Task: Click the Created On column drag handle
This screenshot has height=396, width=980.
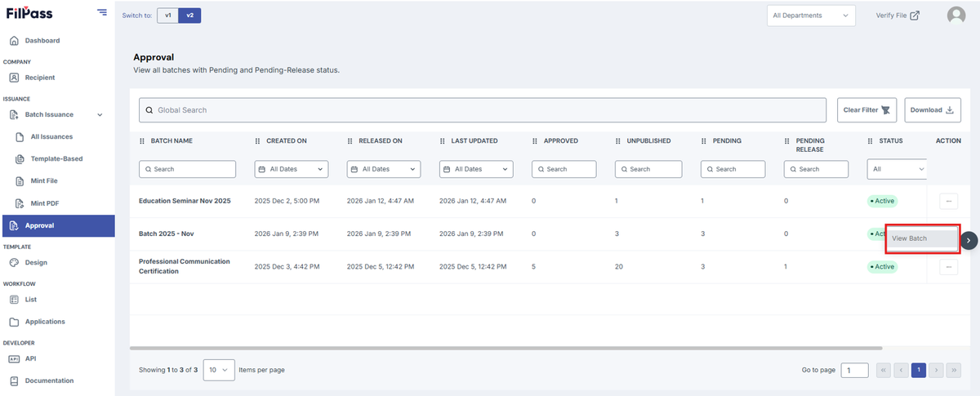Action: [x=258, y=141]
